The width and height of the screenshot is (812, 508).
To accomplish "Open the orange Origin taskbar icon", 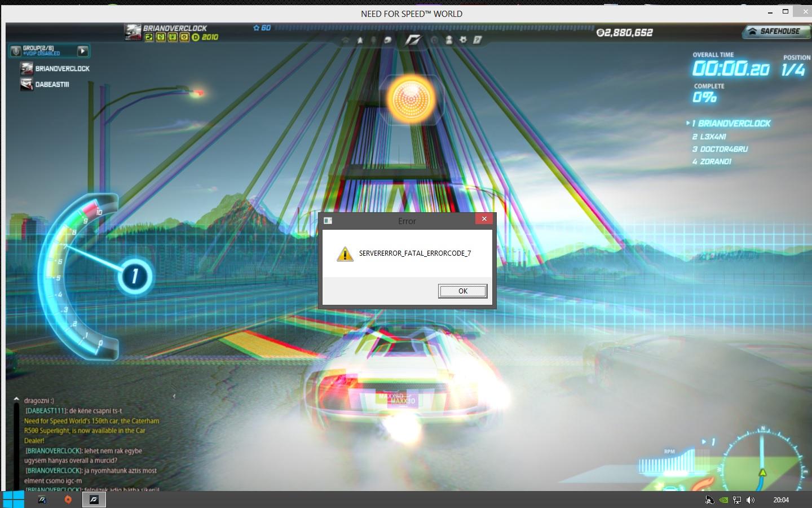I will click(x=68, y=500).
